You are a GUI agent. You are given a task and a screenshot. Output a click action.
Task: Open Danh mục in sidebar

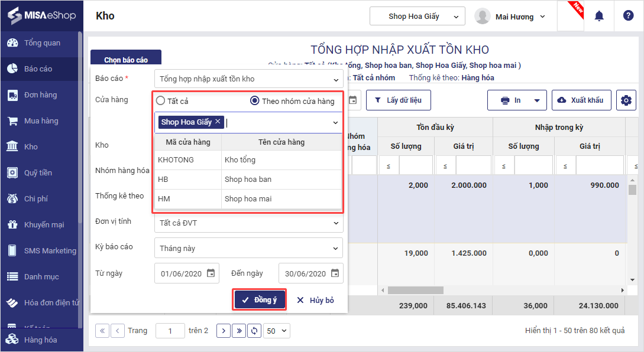pos(40,276)
